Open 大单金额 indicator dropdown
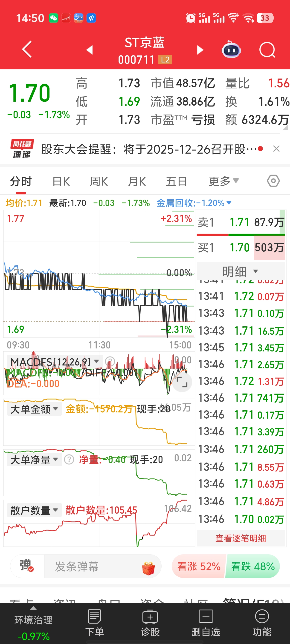The width and height of the screenshot is (290, 644). click(34, 409)
